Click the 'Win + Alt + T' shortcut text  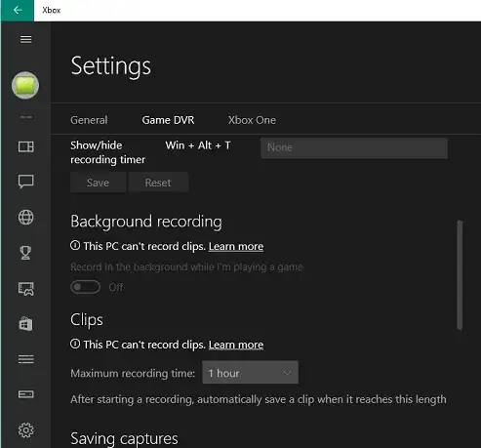[198, 145]
